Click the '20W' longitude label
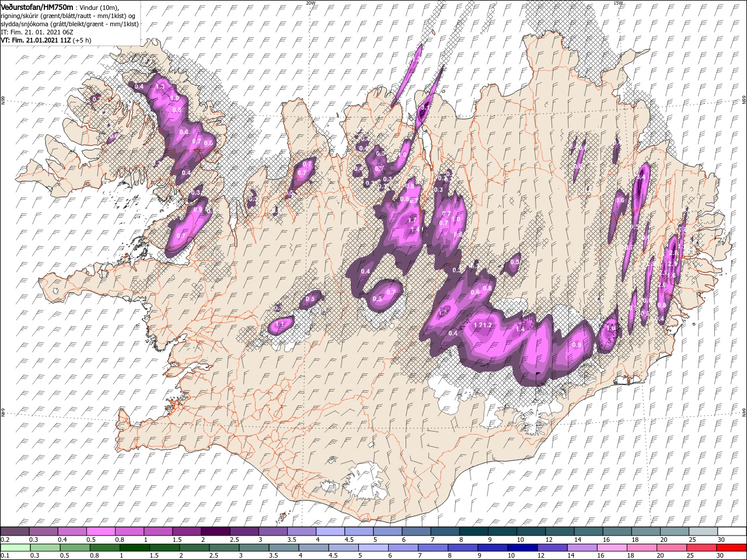Screen dimensions: 747x560 coord(310,3)
